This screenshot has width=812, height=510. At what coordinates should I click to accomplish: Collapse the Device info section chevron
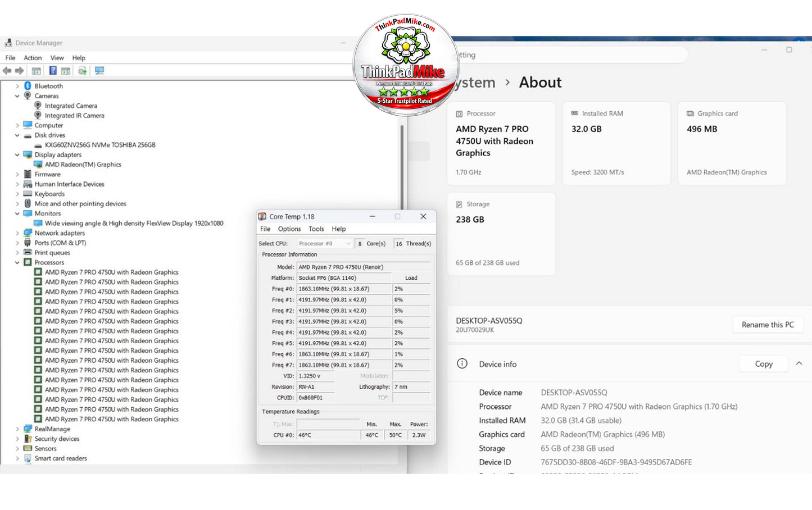pyautogui.click(x=799, y=363)
